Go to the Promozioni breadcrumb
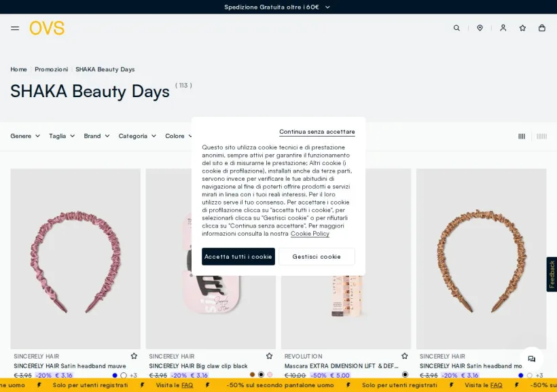 coord(51,69)
